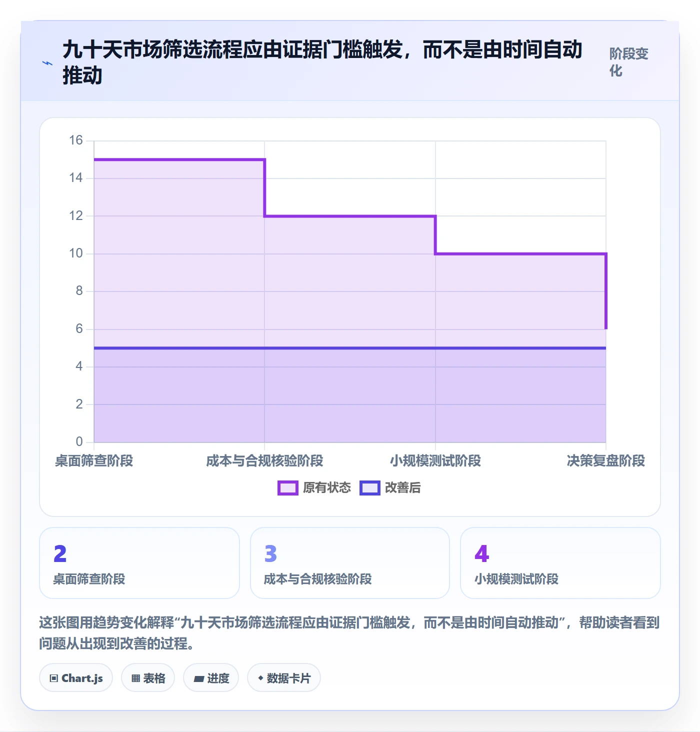Click the Chart.js tag chip

tap(76, 678)
